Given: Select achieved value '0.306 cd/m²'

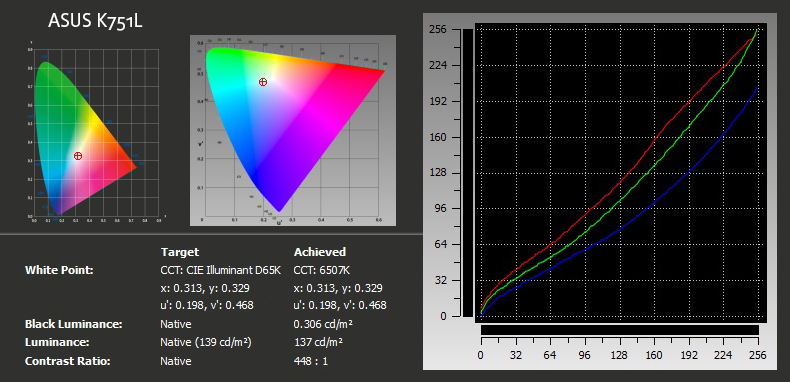Looking at the screenshot, I should [x=323, y=324].
